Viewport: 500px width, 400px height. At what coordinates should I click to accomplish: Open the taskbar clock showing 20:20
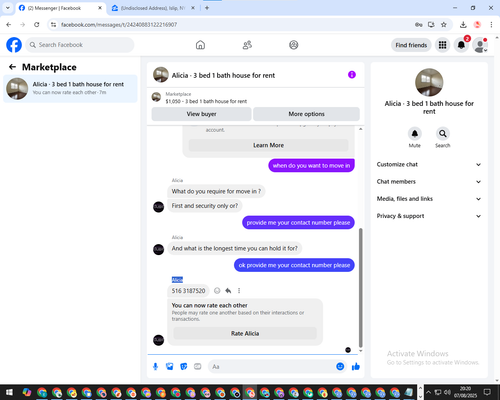pos(465,392)
